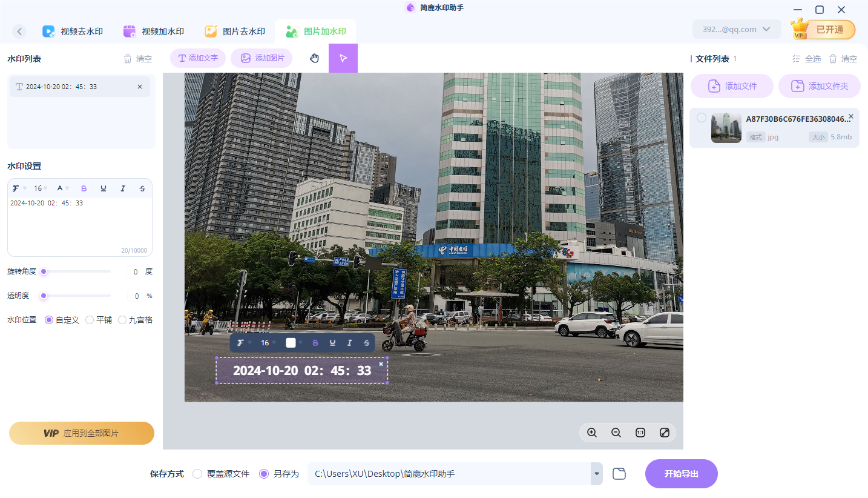Select the arrow selection tool
The image size is (868, 498).
tap(343, 58)
